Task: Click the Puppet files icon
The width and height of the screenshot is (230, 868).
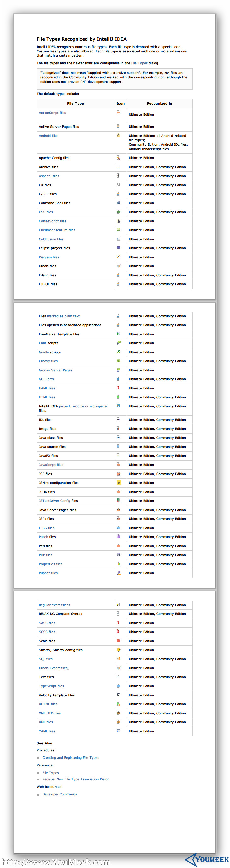Action: coord(118,573)
